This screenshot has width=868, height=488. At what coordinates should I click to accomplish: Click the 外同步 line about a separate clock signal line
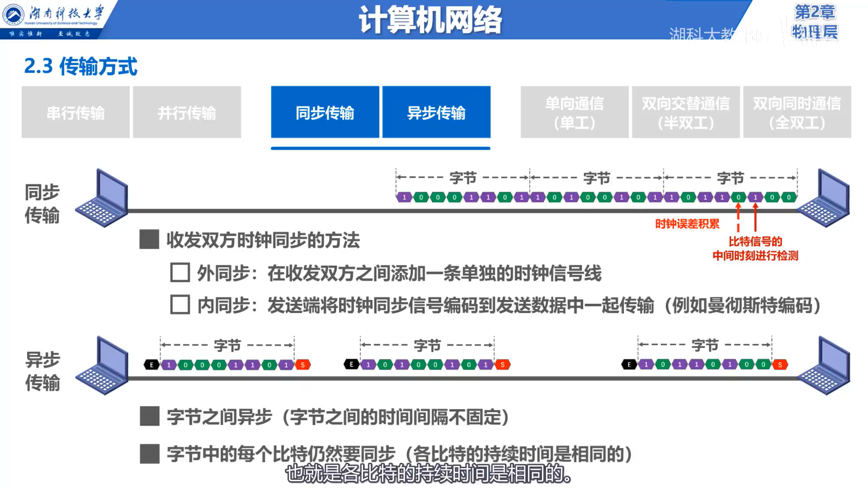[x=399, y=273]
